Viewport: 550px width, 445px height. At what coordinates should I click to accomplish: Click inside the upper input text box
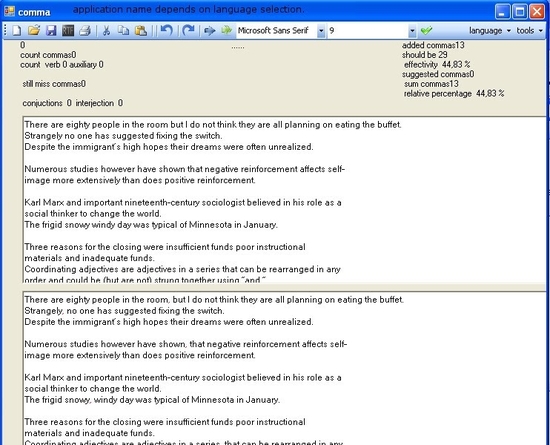284,200
